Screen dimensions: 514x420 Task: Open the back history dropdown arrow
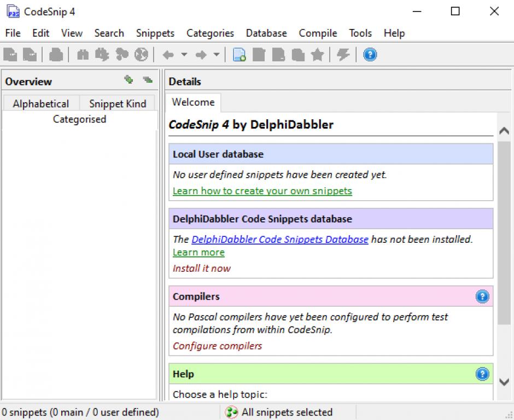pos(184,55)
